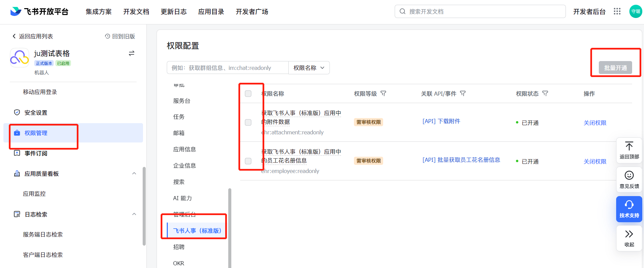Click 关闭权限 for employee roster row
644x268 pixels.
595,161
